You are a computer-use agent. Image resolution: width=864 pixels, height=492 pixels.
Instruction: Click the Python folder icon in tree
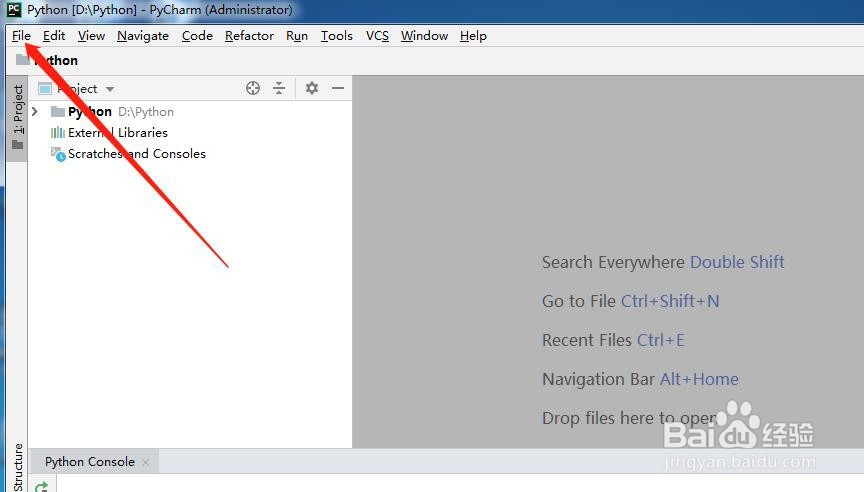point(58,112)
